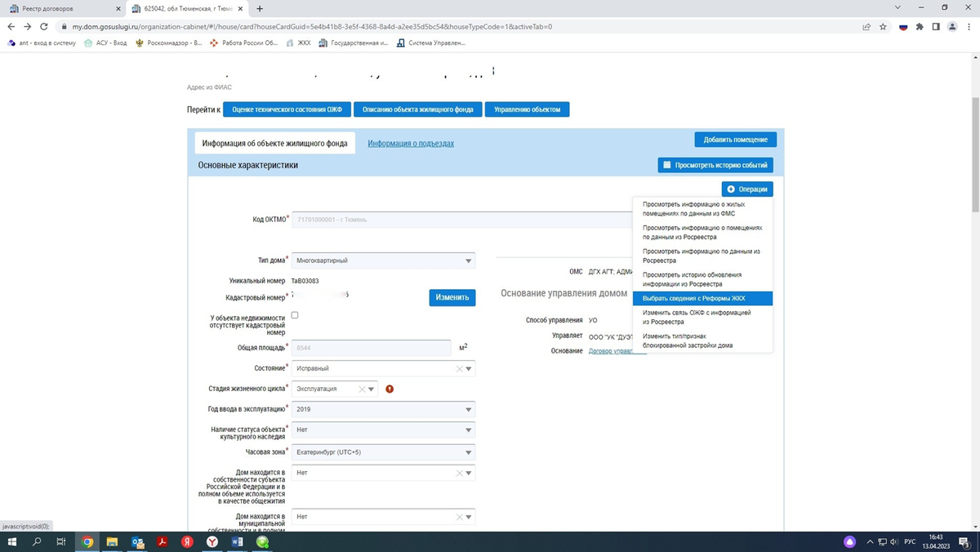980x552 pixels.
Task: Open Word from the taskbar
Action: coord(238,541)
